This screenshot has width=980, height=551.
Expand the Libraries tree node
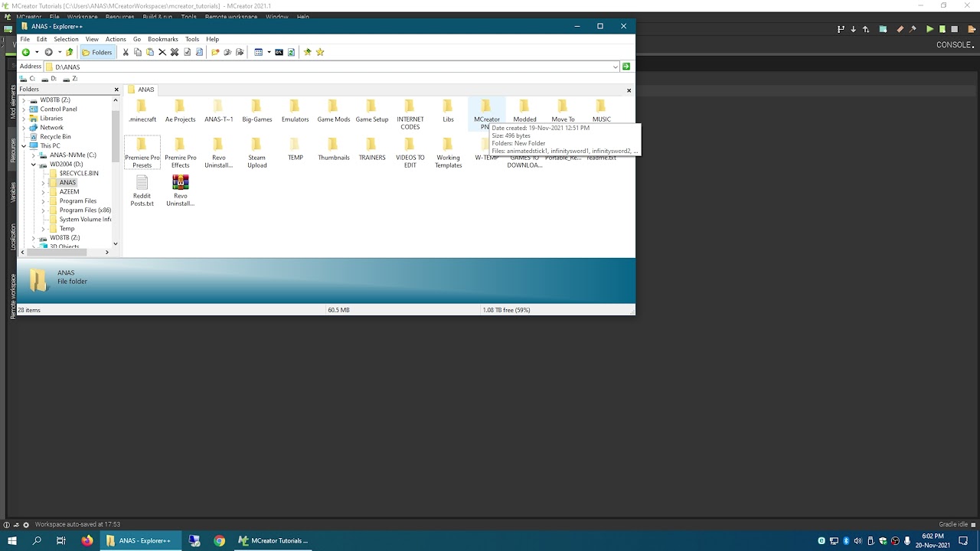coord(24,118)
